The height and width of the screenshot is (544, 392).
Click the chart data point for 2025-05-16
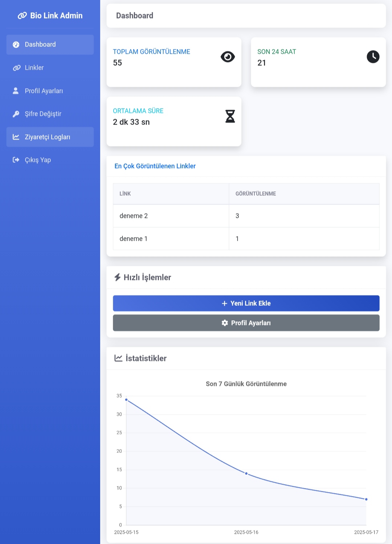click(x=246, y=474)
